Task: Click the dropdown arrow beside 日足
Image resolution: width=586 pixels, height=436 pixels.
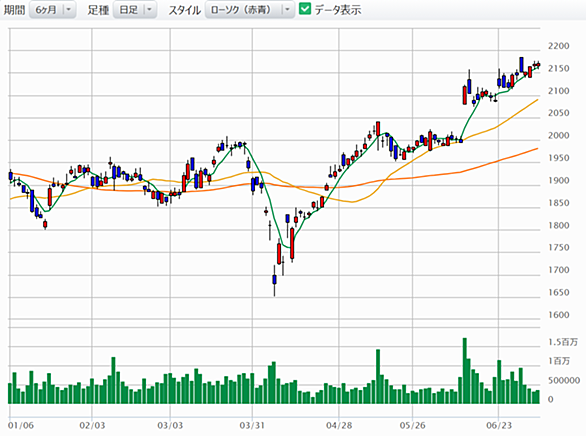Action: (x=149, y=10)
